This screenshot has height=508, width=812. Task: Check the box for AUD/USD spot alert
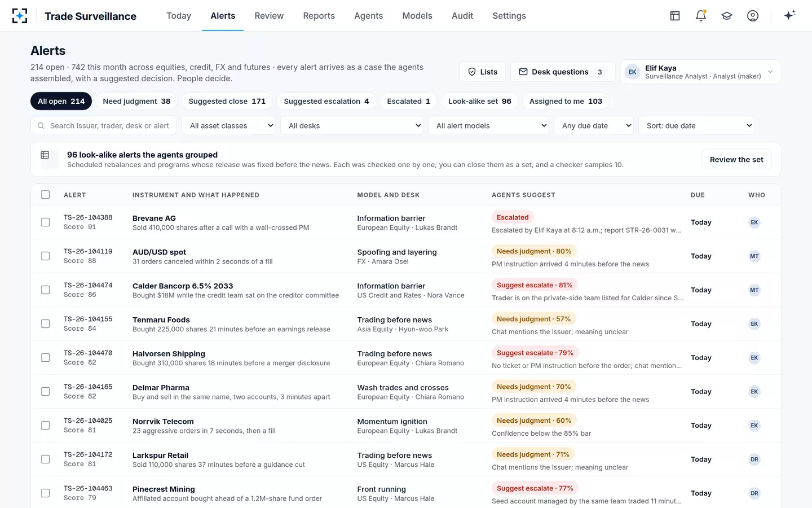46,256
